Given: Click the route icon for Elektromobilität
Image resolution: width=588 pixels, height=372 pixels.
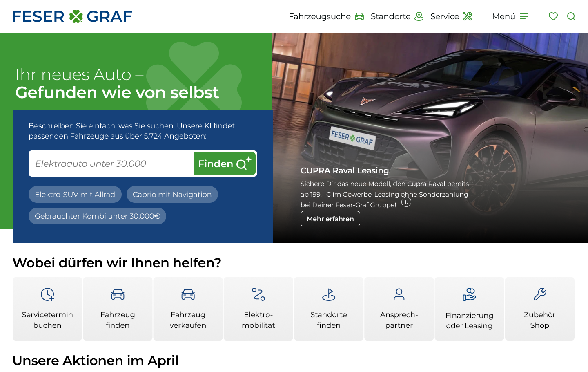Looking at the screenshot, I should (258, 294).
